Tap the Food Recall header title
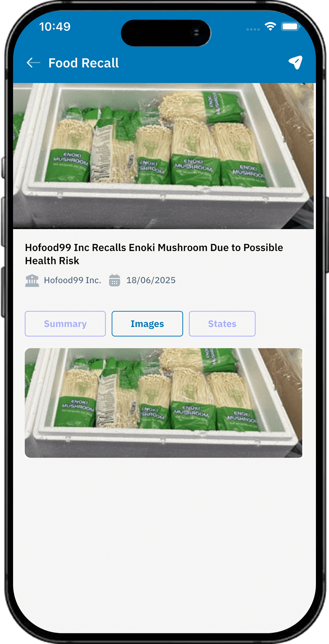 tap(84, 63)
